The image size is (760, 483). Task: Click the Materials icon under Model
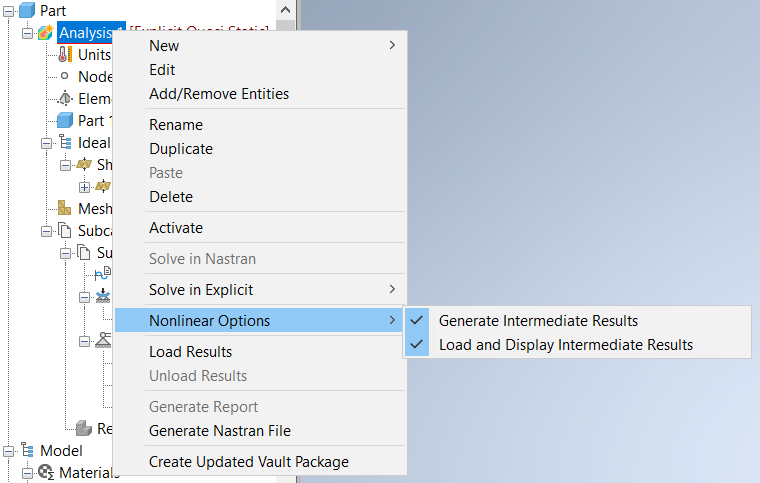[x=46, y=472]
